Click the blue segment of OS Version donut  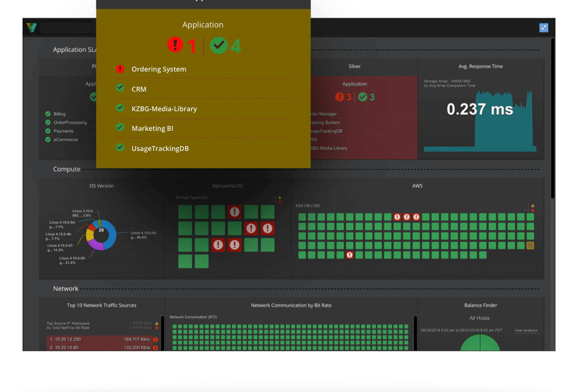pyautogui.click(x=111, y=235)
